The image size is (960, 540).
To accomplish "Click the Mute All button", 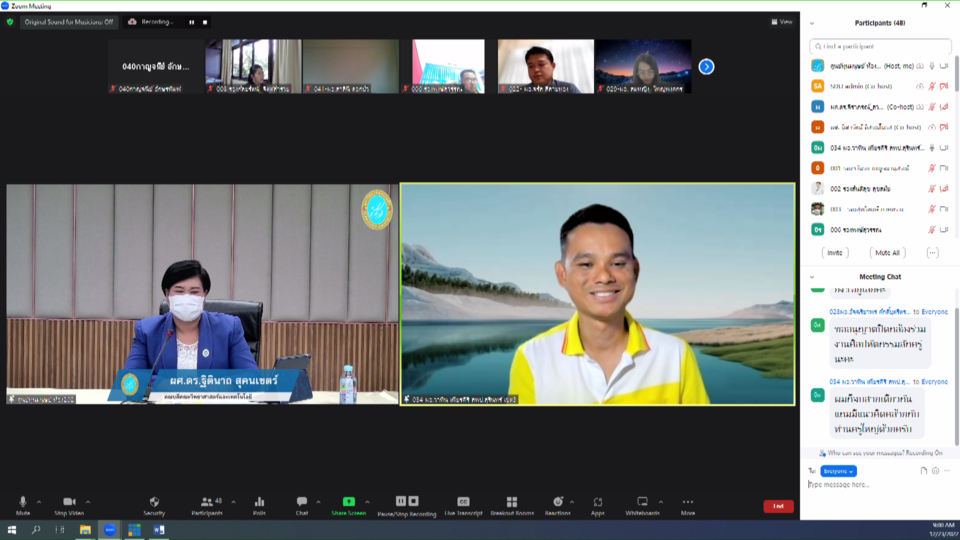I will (886, 253).
